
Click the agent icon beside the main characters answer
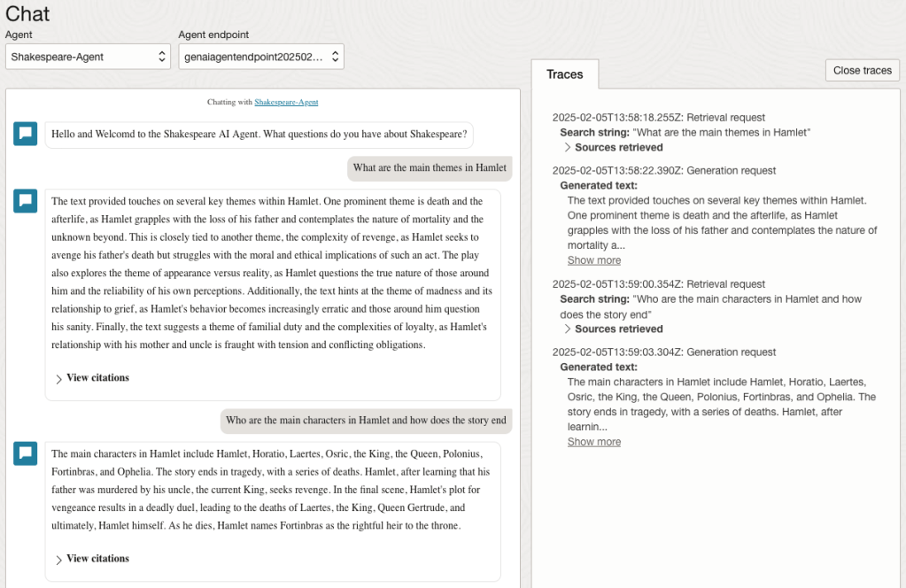click(26, 453)
